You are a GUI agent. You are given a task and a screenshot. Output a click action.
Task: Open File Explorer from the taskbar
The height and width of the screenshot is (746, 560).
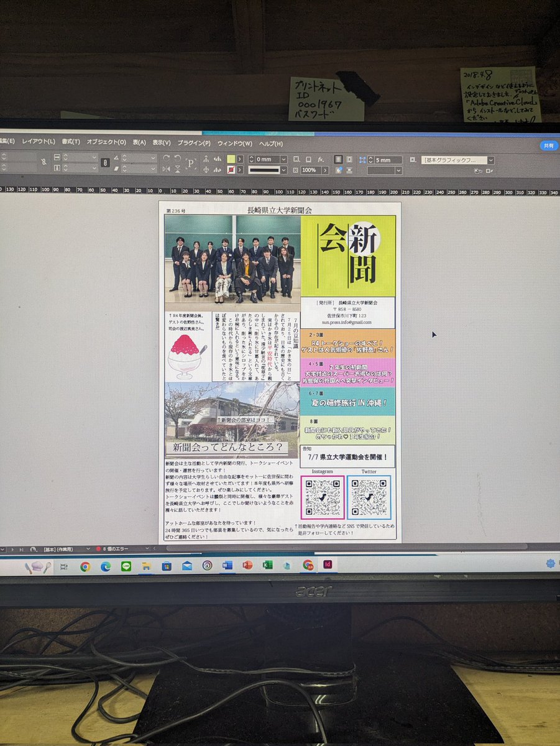[146, 566]
